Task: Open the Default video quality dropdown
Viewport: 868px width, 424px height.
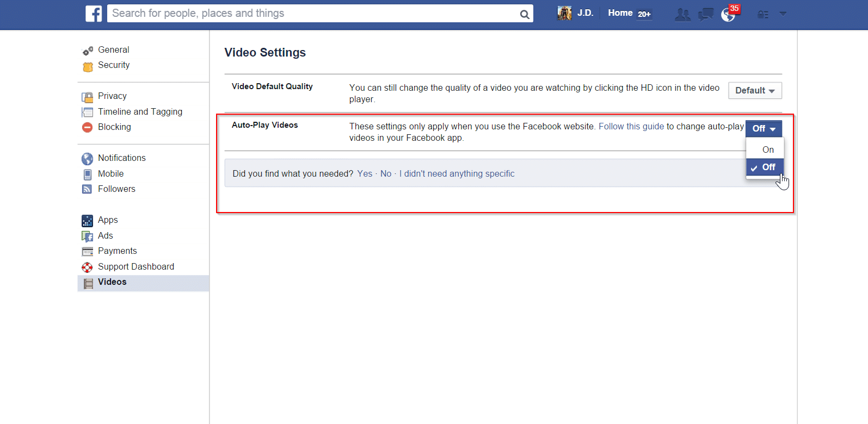Action: click(x=754, y=91)
